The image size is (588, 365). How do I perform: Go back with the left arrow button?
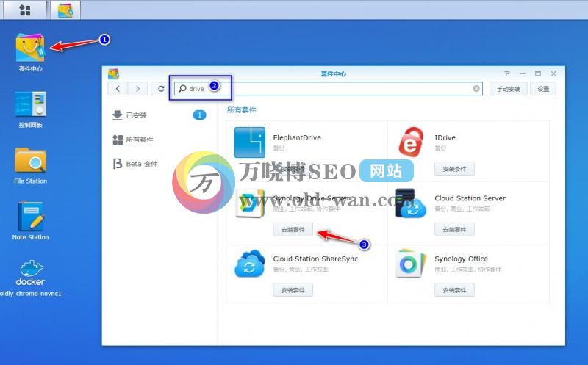coord(118,89)
